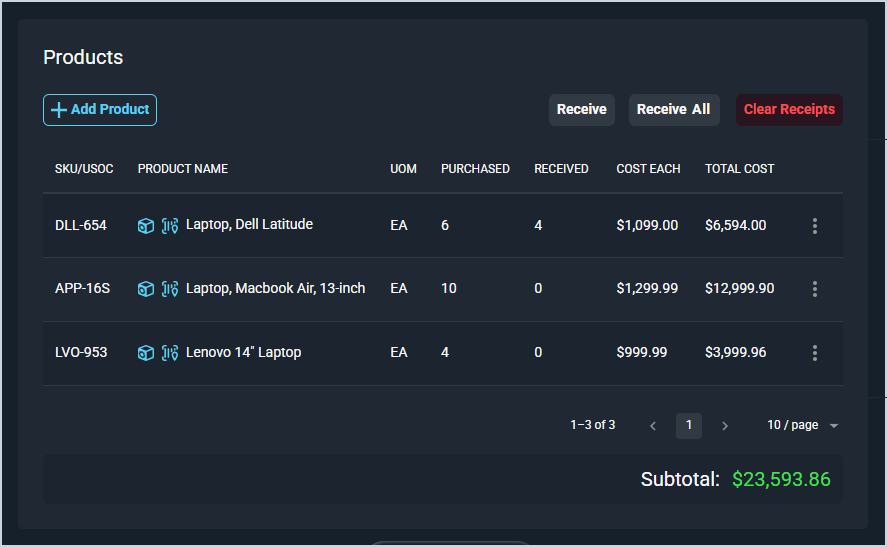887x547 pixels.
Task: Open the three-dot menu for Macbook Air row
Action: click(x=815, y=289)
